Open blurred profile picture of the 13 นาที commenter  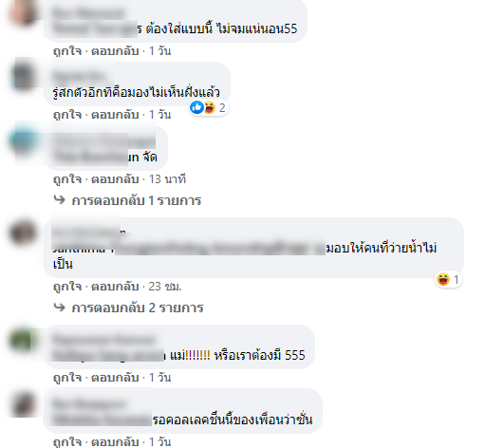point(24,141)
